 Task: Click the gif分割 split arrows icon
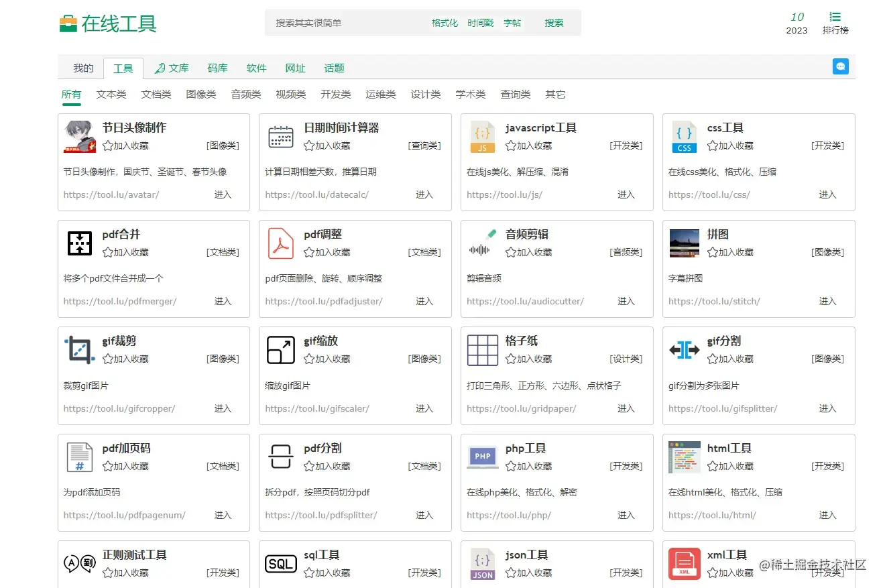click(685, 350)
